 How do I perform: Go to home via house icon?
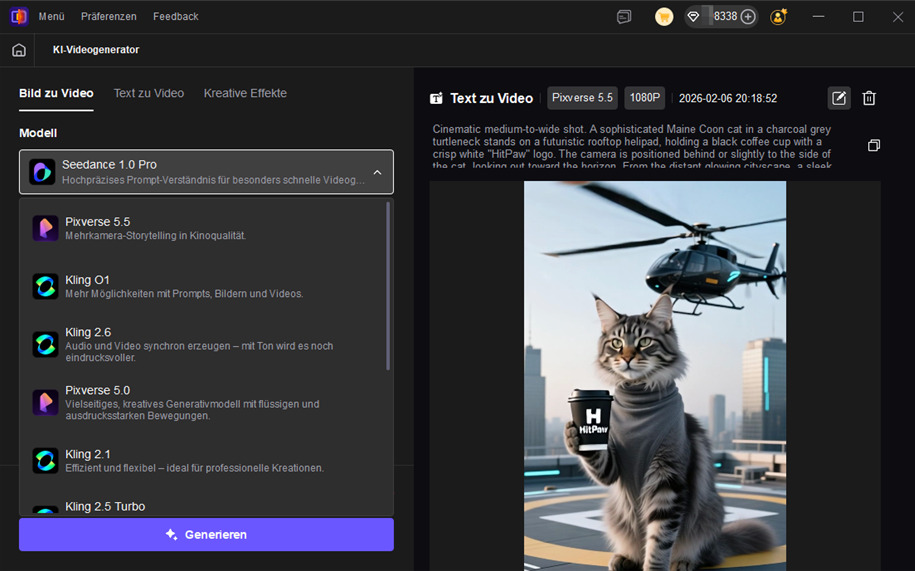tap(19, 50)
